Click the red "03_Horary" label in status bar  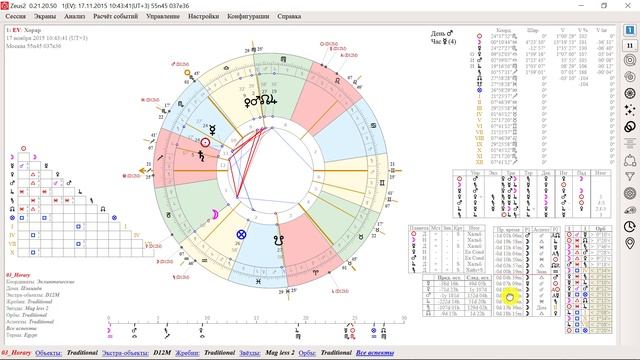(x=16, y=353)
